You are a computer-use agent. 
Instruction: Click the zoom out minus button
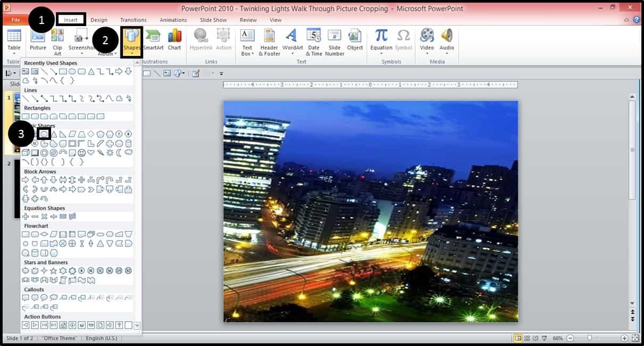pos(570,338)
